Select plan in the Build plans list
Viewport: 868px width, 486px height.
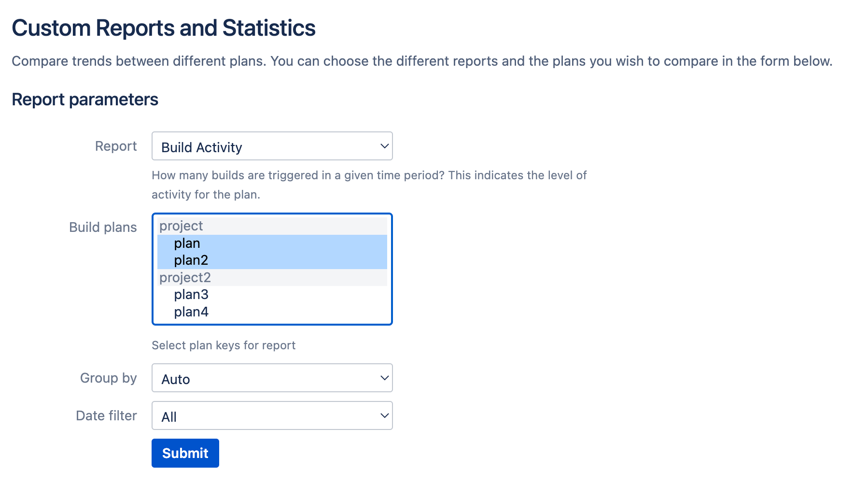tap(272, 243)
